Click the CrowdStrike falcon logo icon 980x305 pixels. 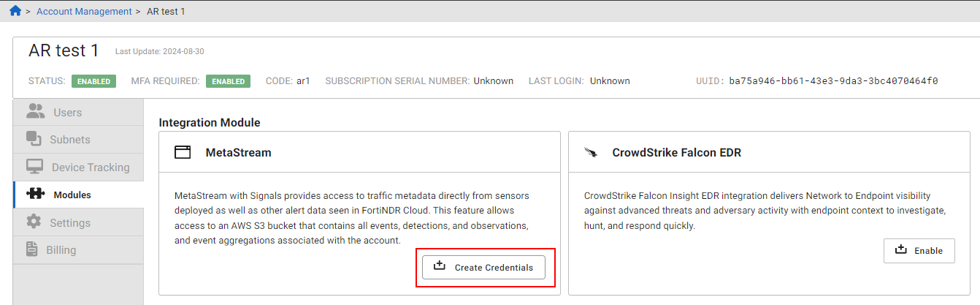592,153
